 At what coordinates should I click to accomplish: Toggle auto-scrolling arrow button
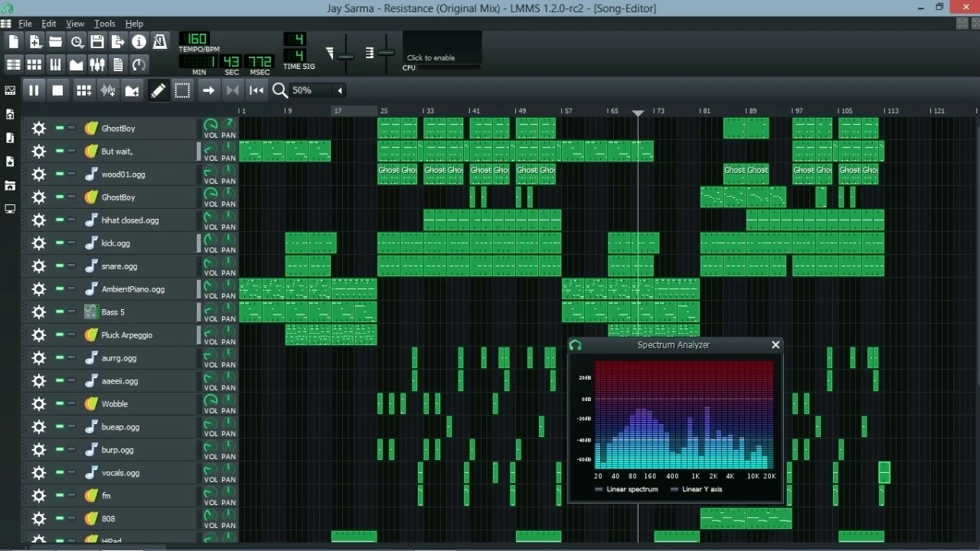pos(208,90)
